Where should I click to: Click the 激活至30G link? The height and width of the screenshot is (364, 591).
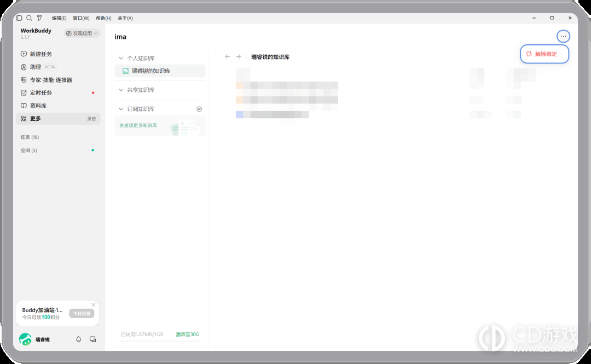pos(187,334)
